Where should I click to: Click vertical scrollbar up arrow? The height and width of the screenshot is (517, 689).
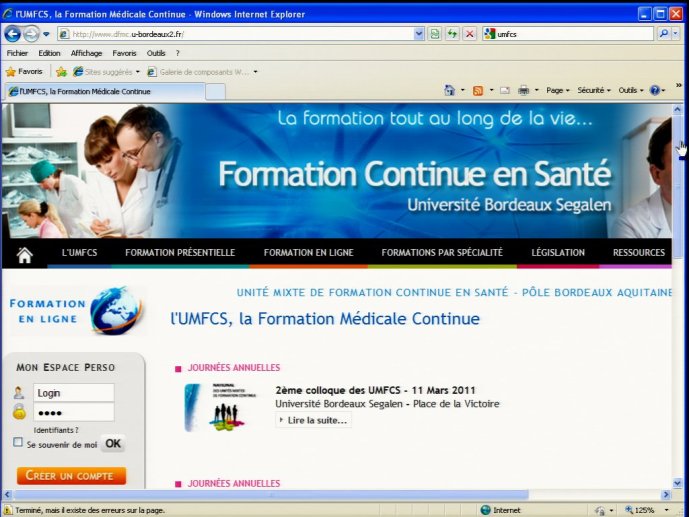point(677,109)
